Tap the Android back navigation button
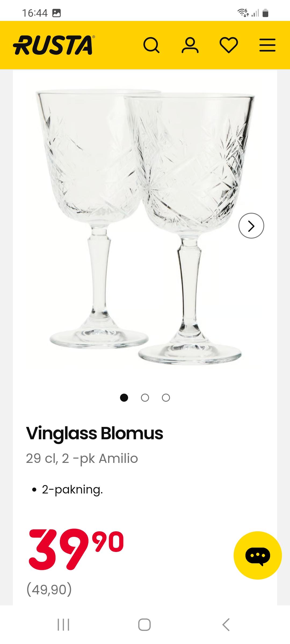The width and height of the screenshot is (290, 644). pos(226,625)
